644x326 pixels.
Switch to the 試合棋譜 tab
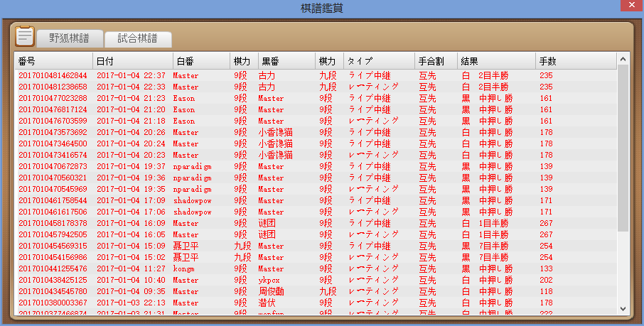(x=138, y=39)
